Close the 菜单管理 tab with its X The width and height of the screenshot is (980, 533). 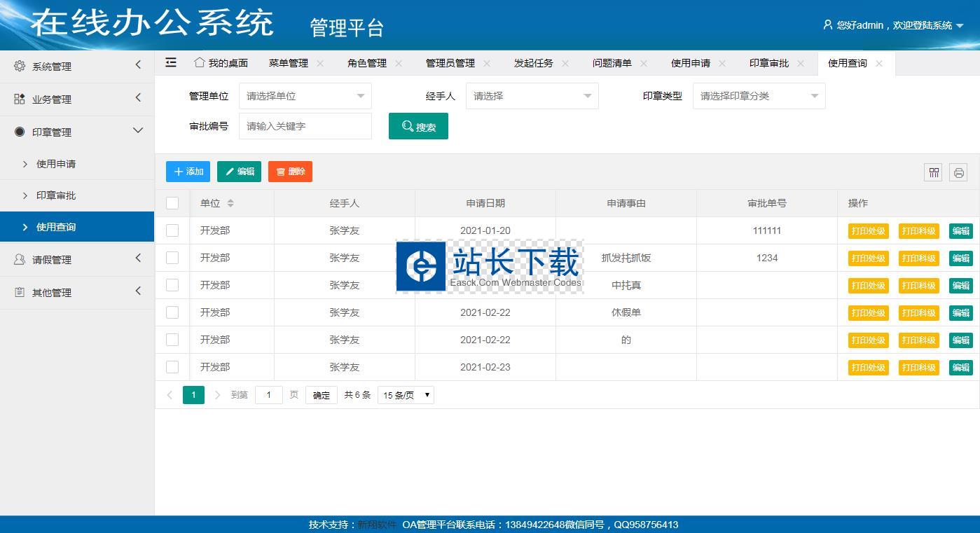point(320,63)
